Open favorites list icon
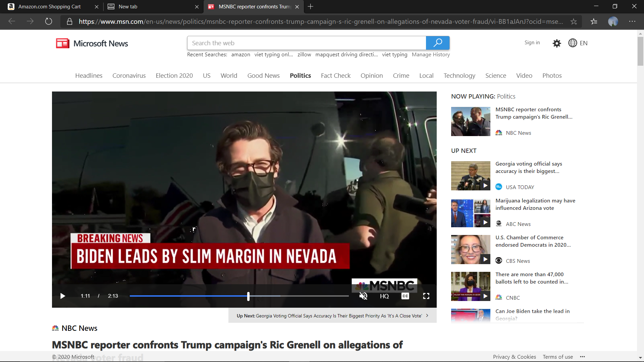Viewport: 644px width, 362px height. pos(594,21)
